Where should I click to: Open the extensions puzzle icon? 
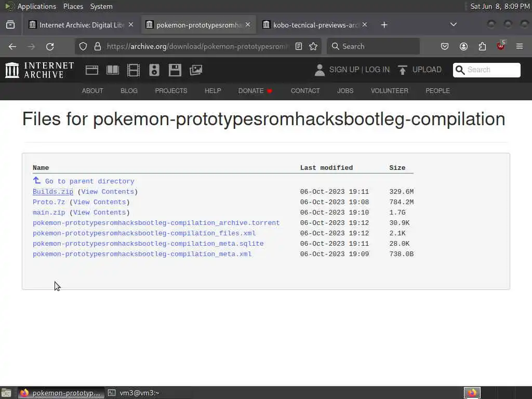tap(482, 46)
